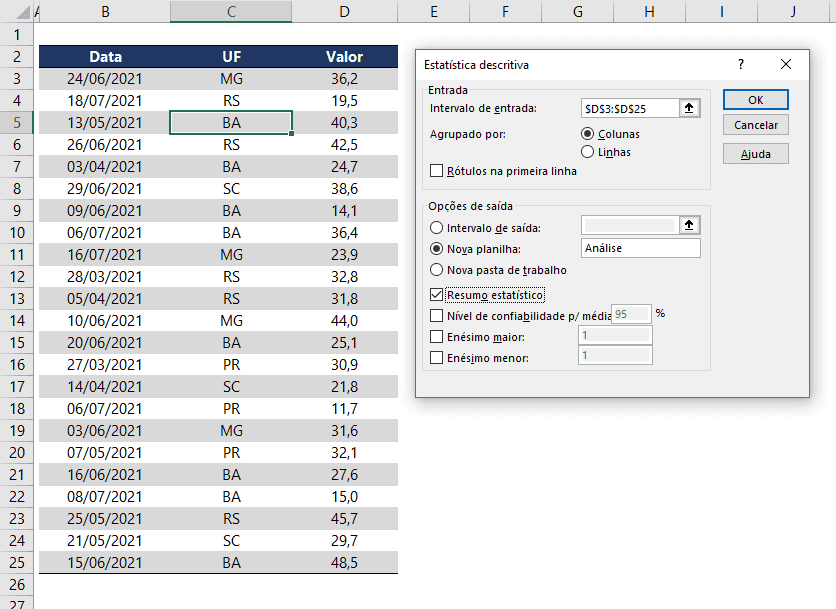
Task: Click the Nova planilha name field Análise
Action: pyautogui.click(x=640, y=248)
